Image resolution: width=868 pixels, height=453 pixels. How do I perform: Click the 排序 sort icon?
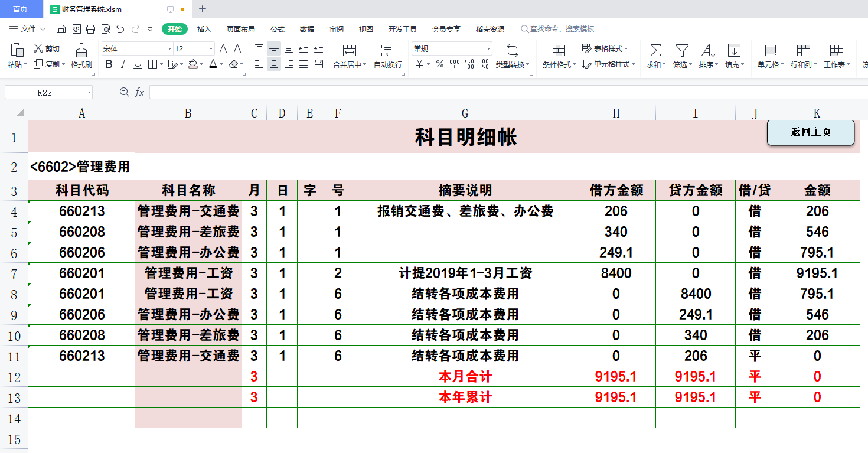coord(708,51)
